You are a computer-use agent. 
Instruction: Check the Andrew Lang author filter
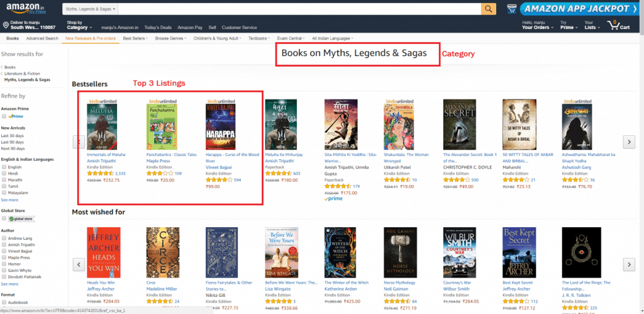(4, 238)
